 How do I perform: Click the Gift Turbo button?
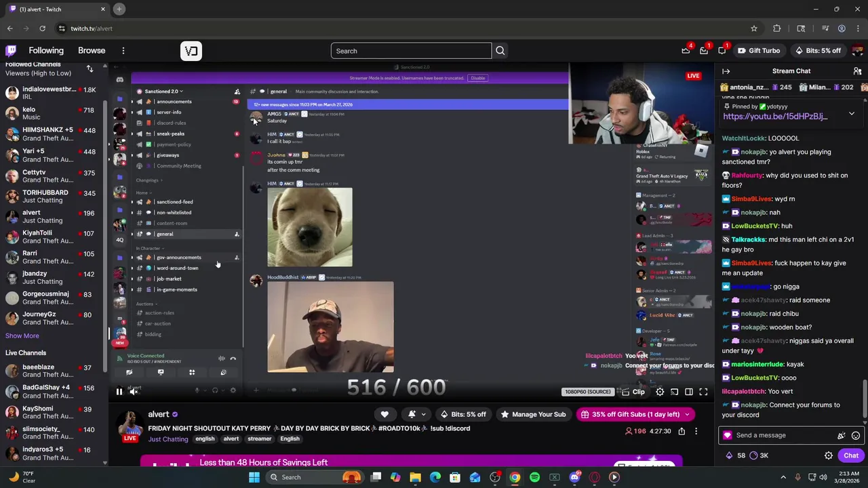758,51
